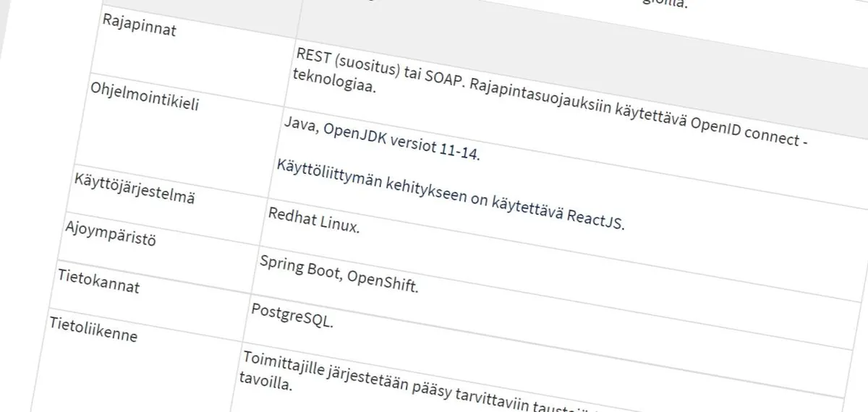Click the cell 'Redhat Linux.'
The image size is (868, 412).
click(x=313, y=219)
